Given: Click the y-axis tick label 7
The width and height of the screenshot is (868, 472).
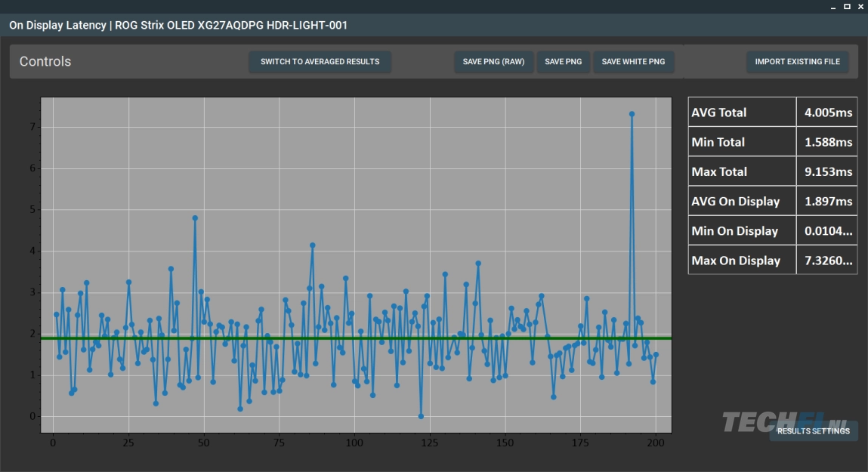Looking at the screenshot, I should coord(32,127).
